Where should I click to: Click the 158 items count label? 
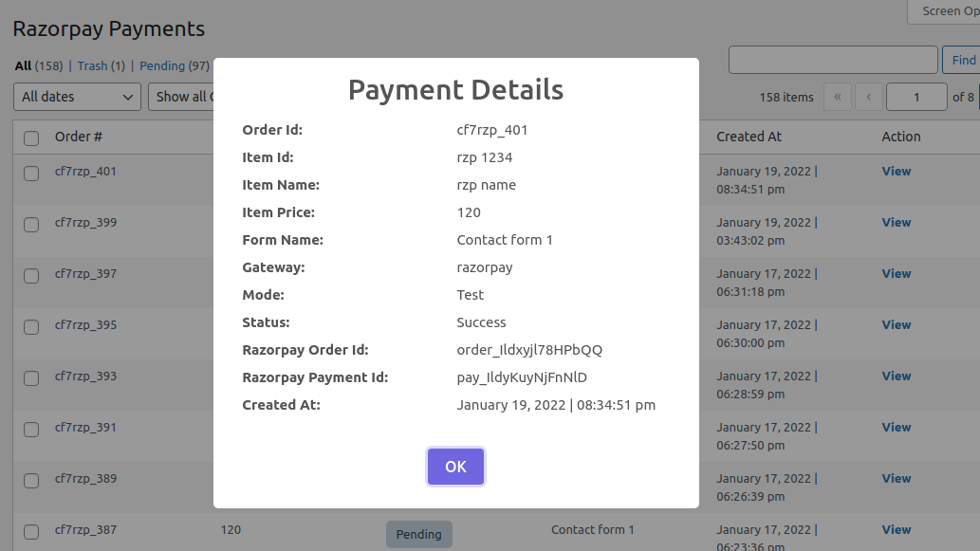point(786,98)
